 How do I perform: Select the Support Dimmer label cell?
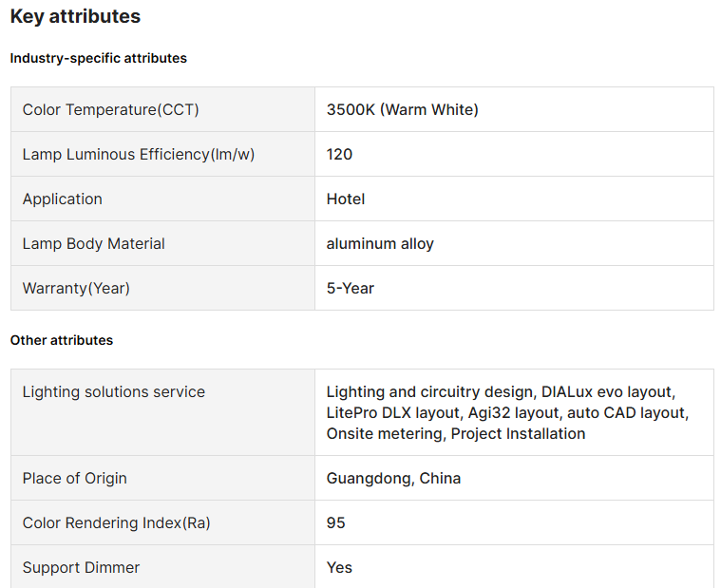click(x=82, y=568)
